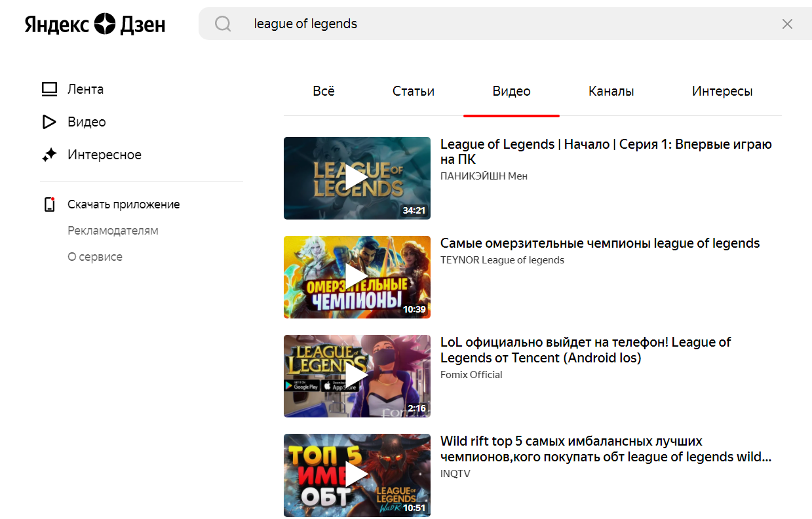The width and height of the screenshot is (812, 519).
Task: Open the ТОП 5 Wild Rift video thumbnail
Action: (357, 475)
